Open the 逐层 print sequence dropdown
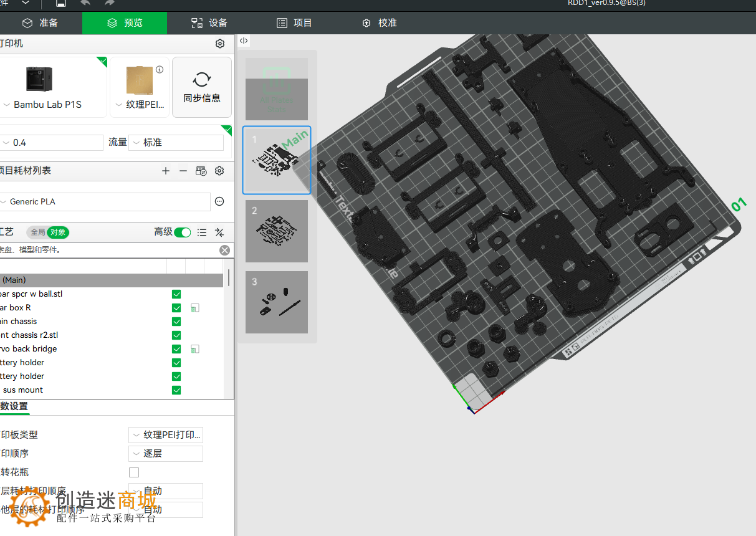The width and height of the screenshot is (756, 536). tap(165, 453)
